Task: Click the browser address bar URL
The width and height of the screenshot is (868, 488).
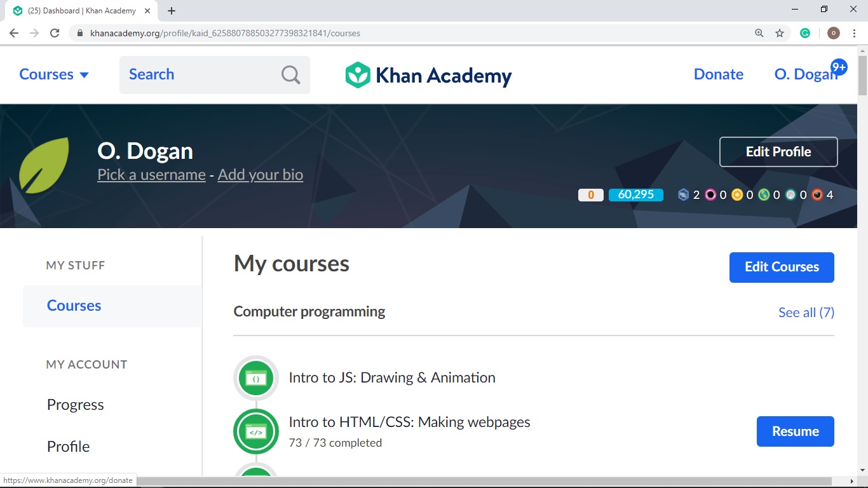Action: [225, 33]
